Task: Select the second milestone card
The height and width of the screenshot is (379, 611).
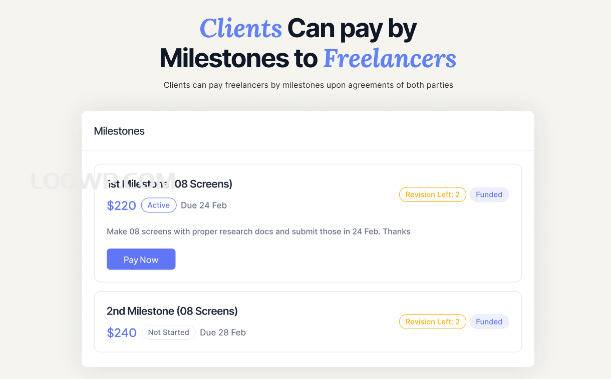Action: pos(308,322)
